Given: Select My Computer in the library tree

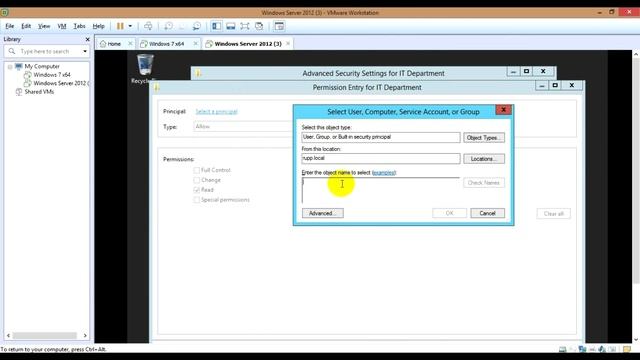Looking at the screenshot, I should 42,66.
